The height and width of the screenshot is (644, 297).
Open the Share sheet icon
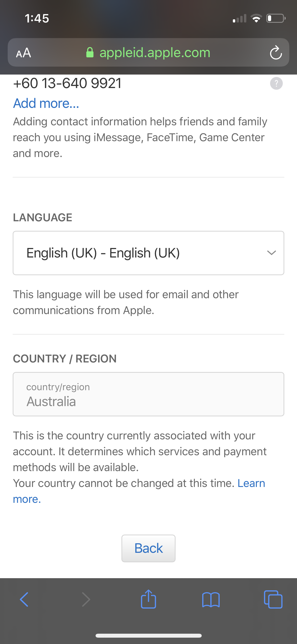[148, 599]
